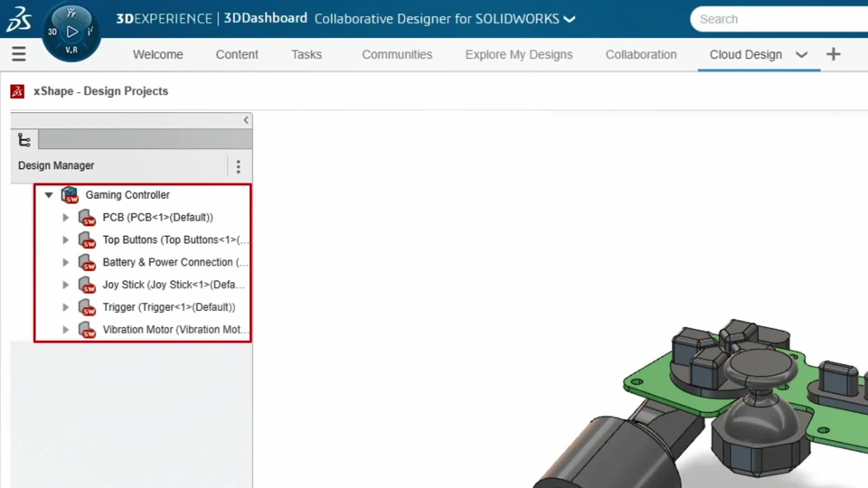Screen dimensions: 868x488
Task: Click the Gaming Controller assembly icon
Action: 71,195
